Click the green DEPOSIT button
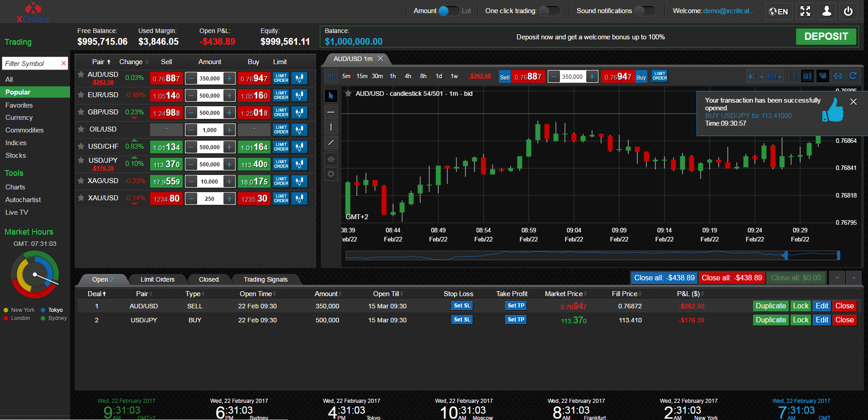 coord(826,37)
